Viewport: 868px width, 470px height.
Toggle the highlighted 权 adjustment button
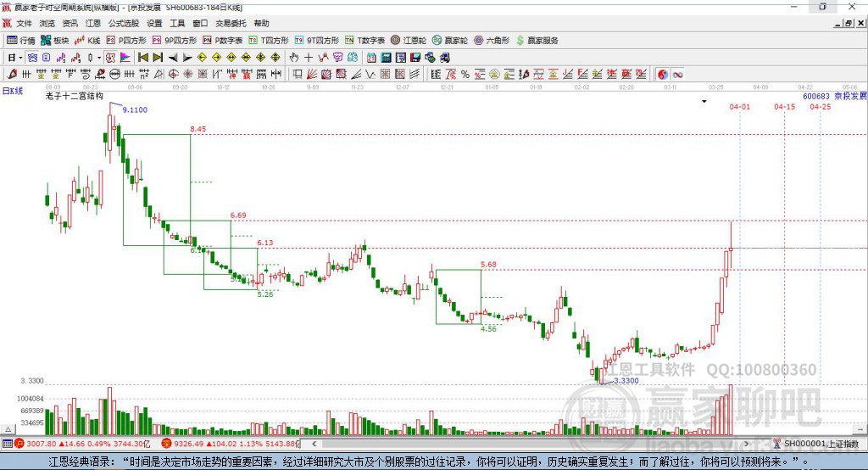(111, 58)
